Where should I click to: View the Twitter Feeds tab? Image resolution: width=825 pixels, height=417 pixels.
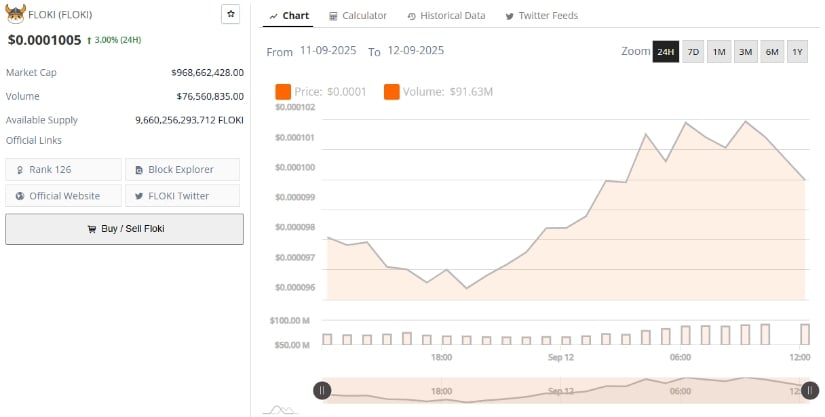[x=541, y=16]
